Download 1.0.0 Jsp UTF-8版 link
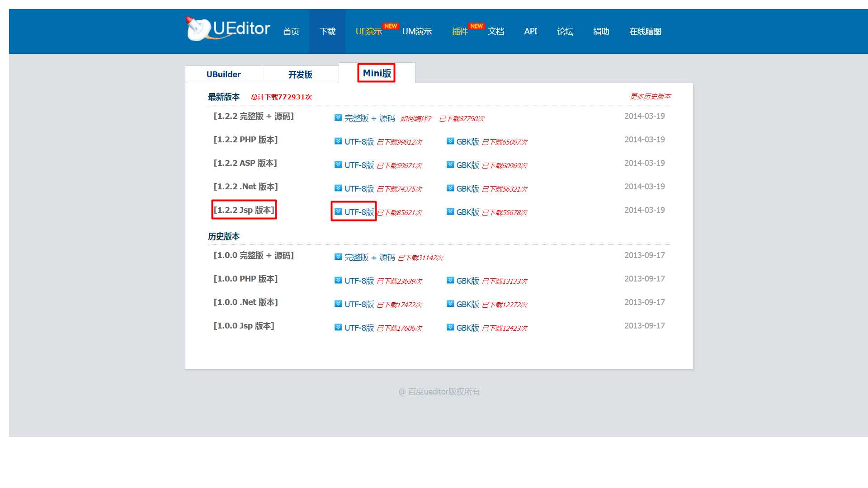 pyautogui.click(x=359, y=328)
